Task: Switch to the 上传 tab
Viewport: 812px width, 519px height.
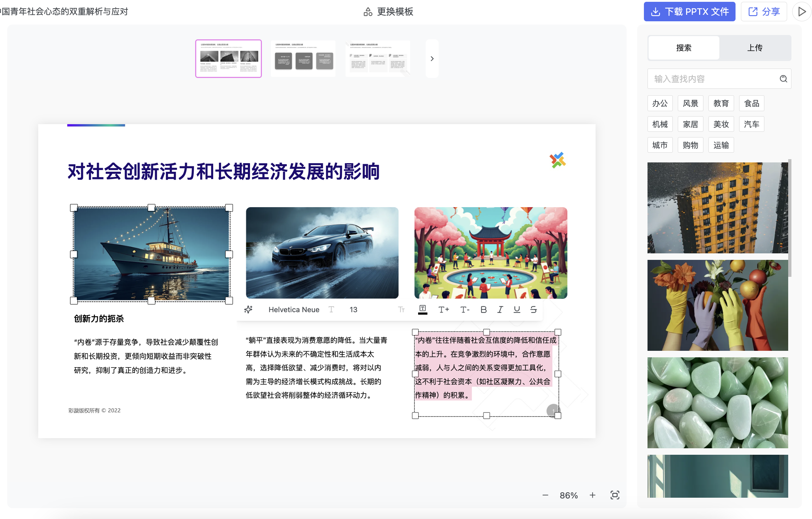Action: (755, 48)
